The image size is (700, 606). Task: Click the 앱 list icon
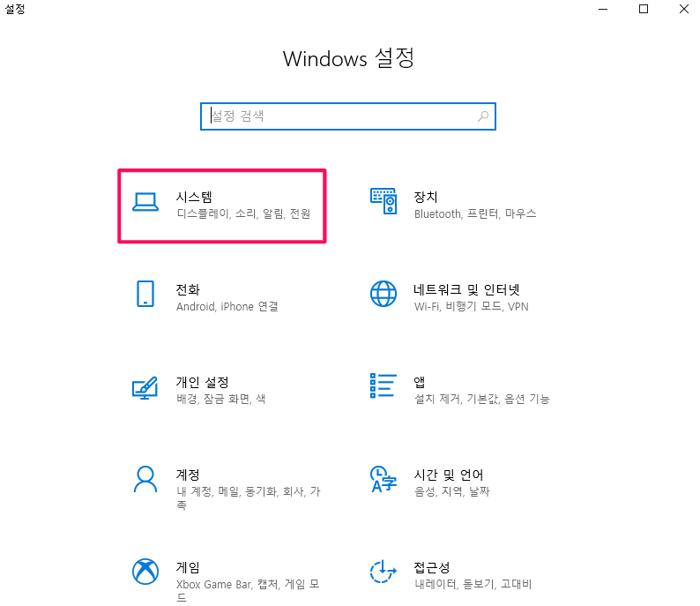[384, 385]
